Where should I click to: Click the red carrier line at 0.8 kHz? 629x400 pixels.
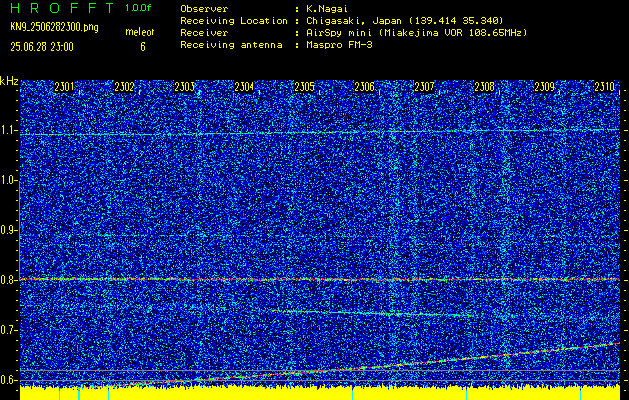point(320,280)
